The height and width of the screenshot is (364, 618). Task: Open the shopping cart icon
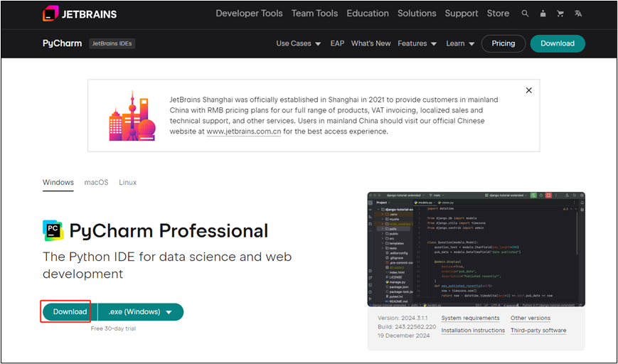560,14
